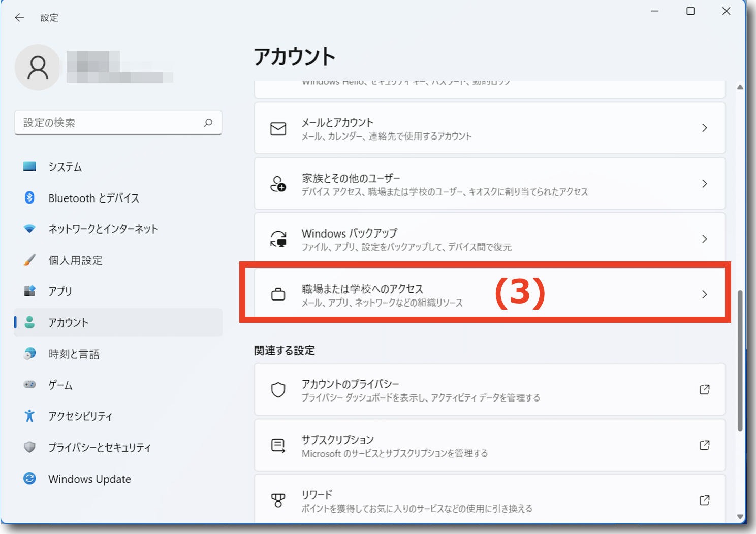Screen dimensions: 756x534
Task: Click the user profile avatar icon
Action: coord(38,68)
